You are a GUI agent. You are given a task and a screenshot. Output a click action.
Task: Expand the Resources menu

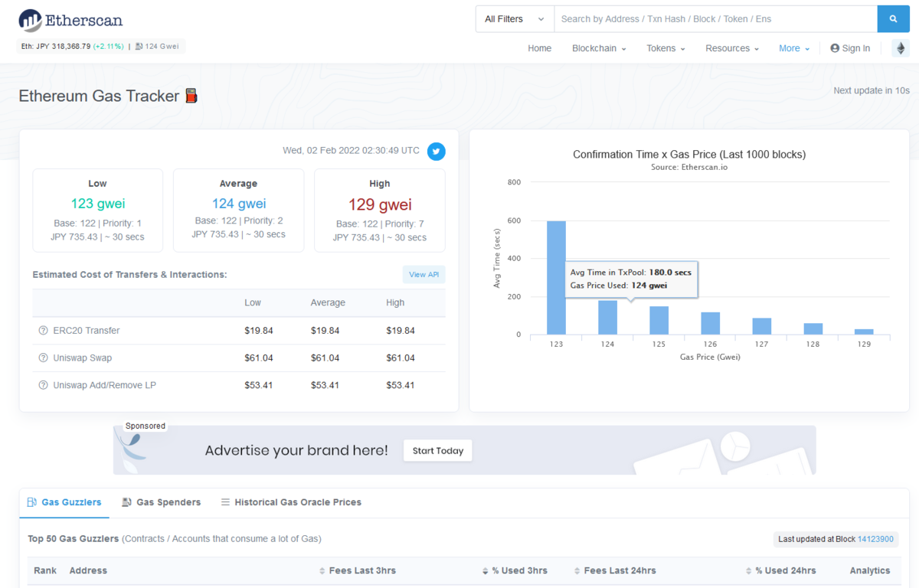point(732,48)
